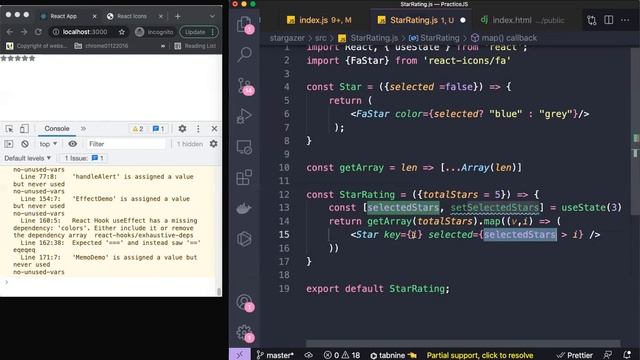Click export default StarRating on line 19
The height and width of the screenshot is (360, 640).
coord(378,289)
